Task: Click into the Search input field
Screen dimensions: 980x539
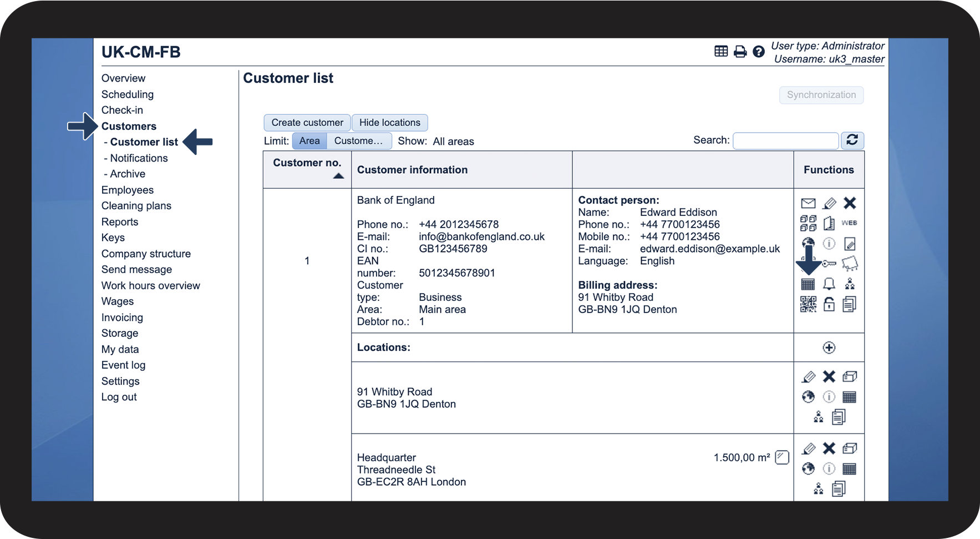Action: coord(785,141)
